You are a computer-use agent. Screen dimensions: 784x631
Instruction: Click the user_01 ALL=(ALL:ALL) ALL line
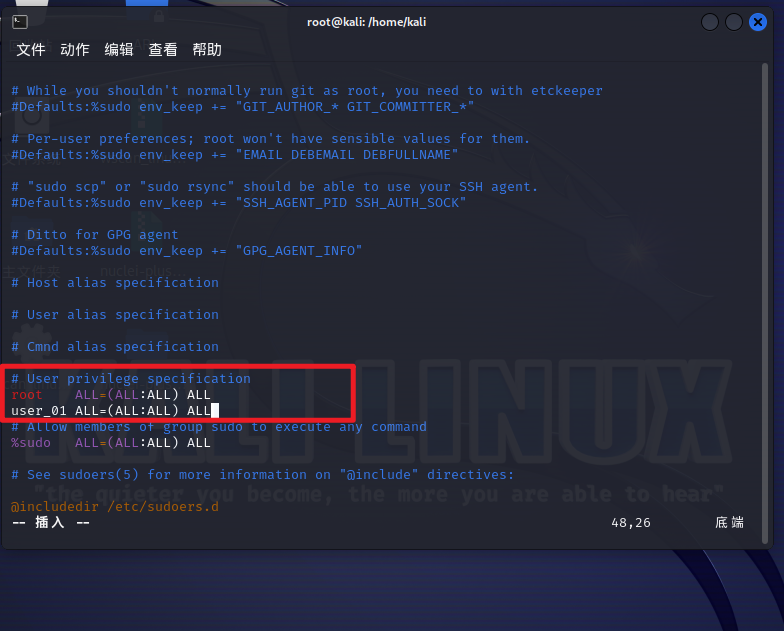click(111, 410)
